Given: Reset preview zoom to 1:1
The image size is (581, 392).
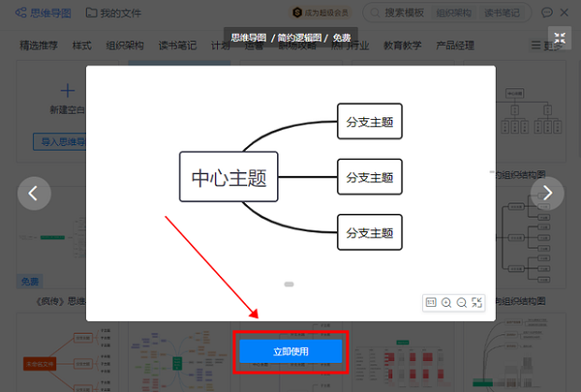Looking at the screenshot, I should click(430, 303).
